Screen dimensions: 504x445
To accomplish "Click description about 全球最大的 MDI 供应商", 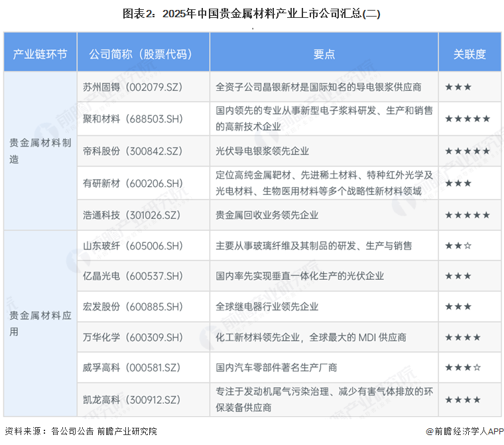I will point(311,338).
